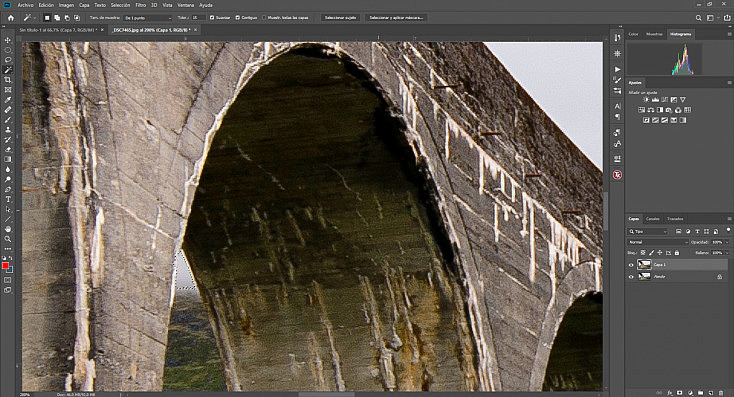This screenshot has height=397, width=734.
Task: Toggle lock all on the layer
Action: pyautogui.click(x=677, y=253)
